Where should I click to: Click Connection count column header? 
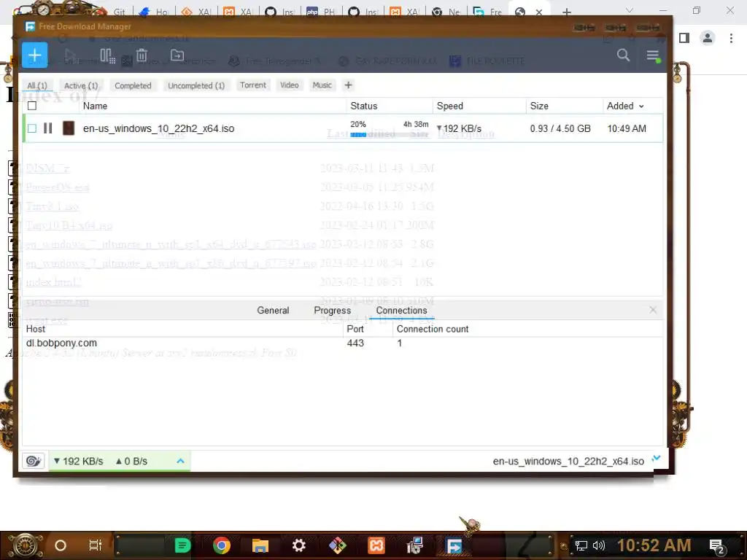tap(433, 329)
